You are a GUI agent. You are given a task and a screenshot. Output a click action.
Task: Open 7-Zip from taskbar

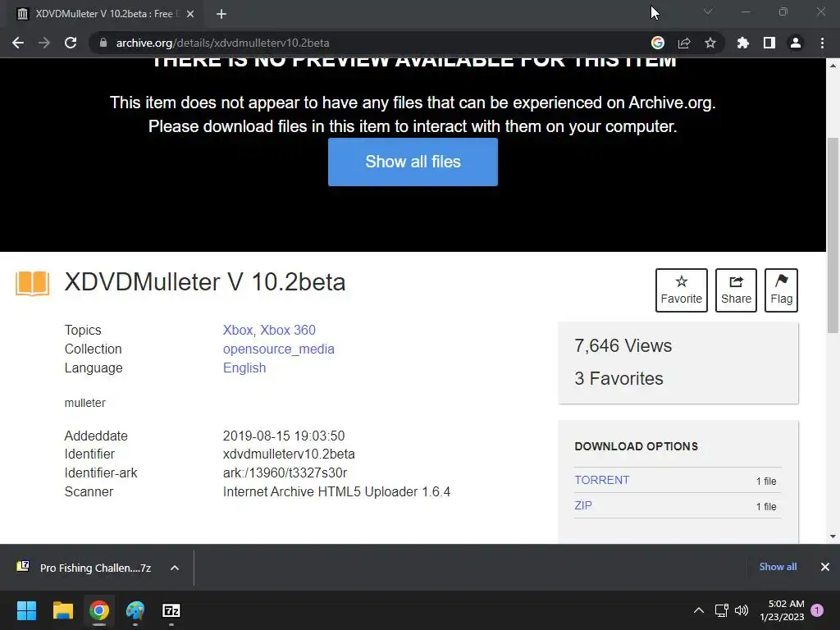point(171,610)
